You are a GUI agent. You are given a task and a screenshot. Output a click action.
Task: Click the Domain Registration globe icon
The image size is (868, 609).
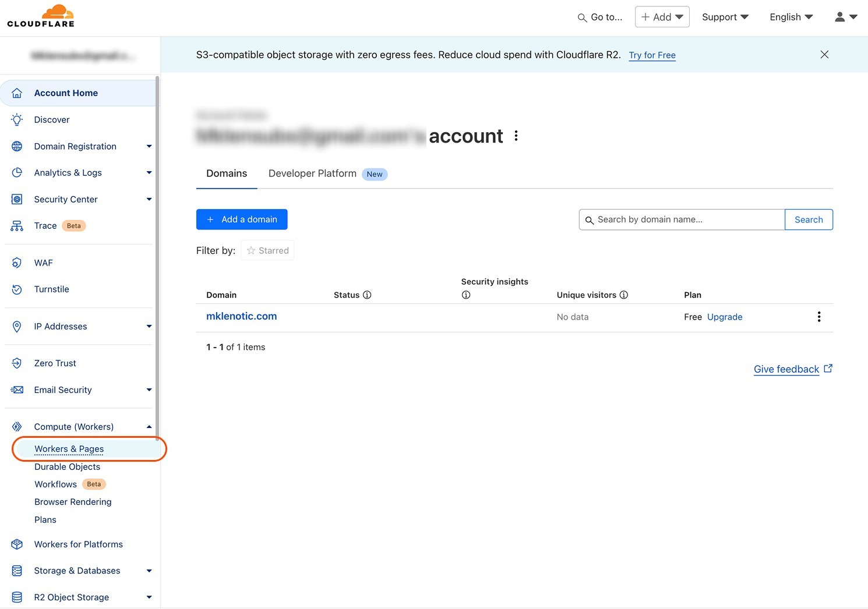(17, 146)
